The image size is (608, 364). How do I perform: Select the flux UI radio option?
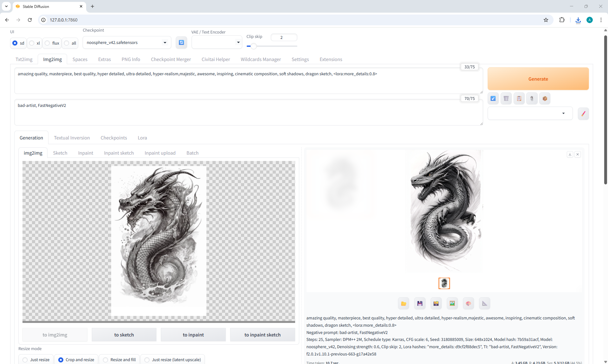(x=47, y=43)
